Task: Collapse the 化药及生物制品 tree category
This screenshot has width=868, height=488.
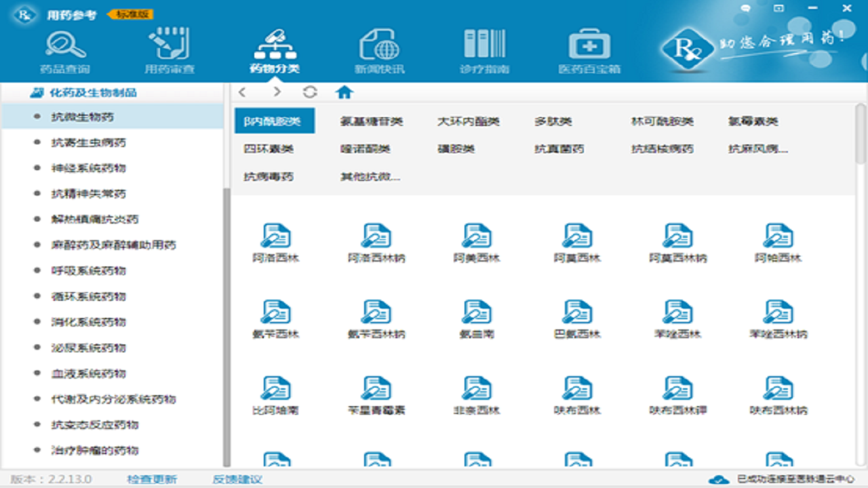Action: tap(38, 93)
